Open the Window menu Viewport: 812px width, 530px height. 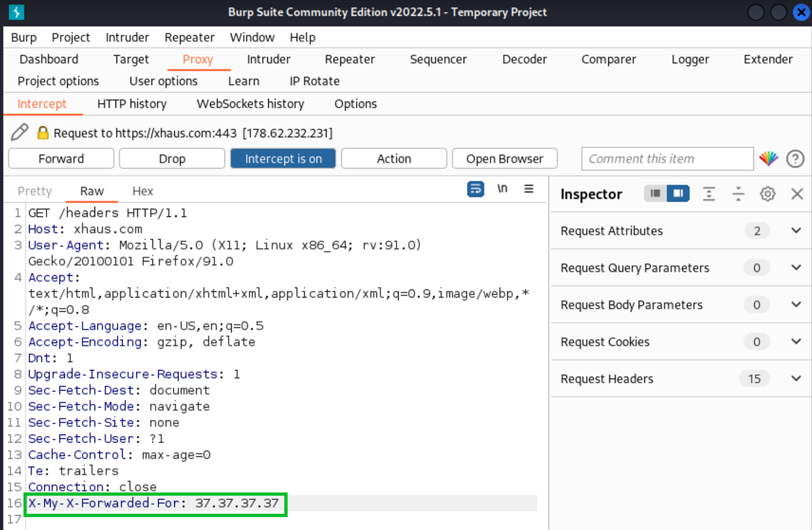252,37
